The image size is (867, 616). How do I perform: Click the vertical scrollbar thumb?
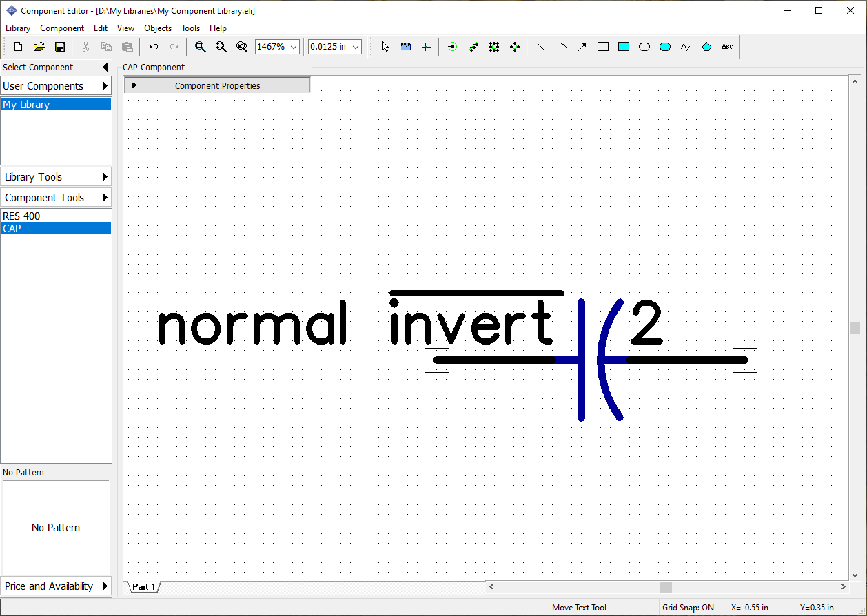(x=855, y=328)
